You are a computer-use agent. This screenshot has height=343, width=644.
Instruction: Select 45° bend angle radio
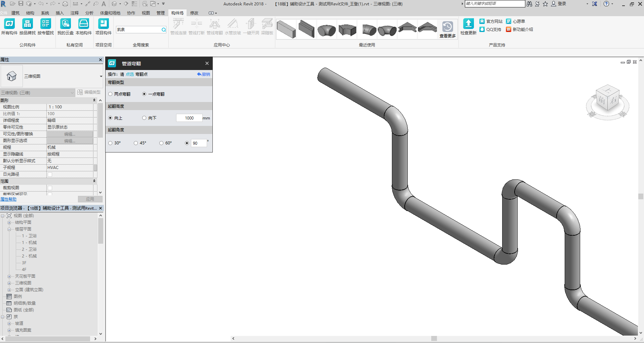coord(136,143)
